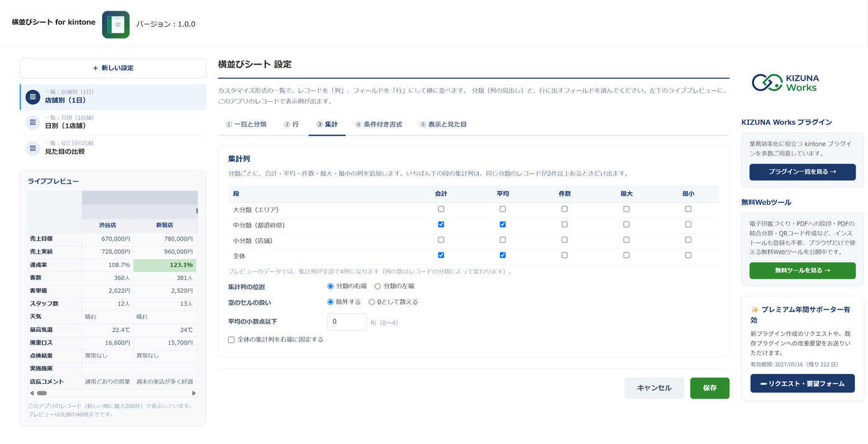Click the 最高気温 row label
Viewport: 868px width, 444px height.
(x=41, y=330)
